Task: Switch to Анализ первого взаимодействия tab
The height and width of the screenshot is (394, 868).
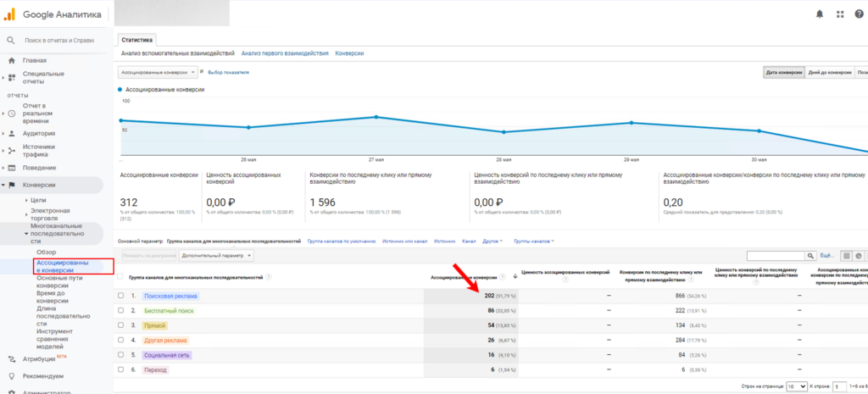Action: [x=285, y=53]
